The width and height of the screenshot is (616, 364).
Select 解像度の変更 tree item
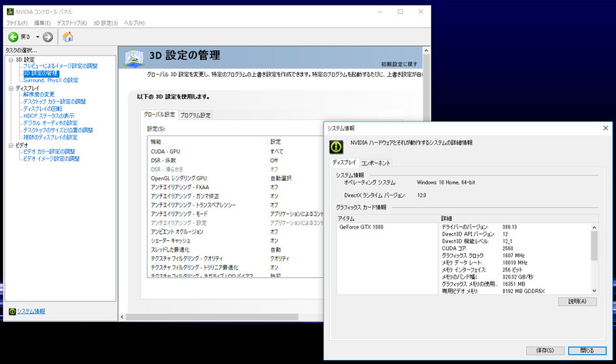[x=39, y=94]
